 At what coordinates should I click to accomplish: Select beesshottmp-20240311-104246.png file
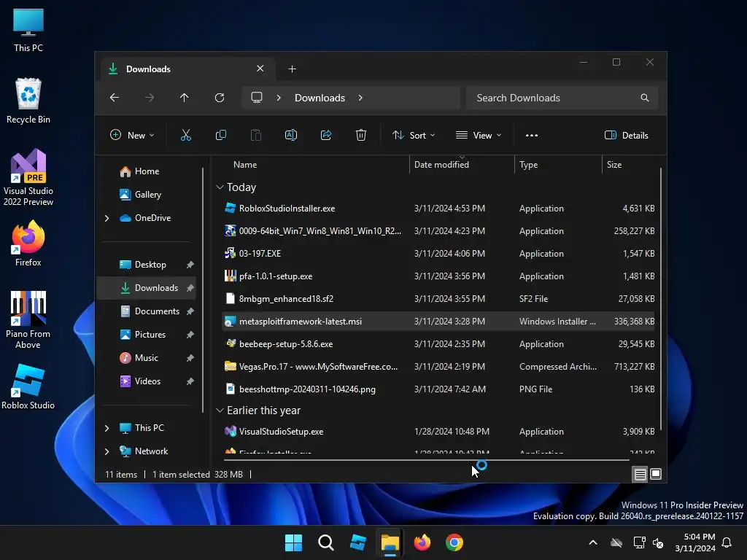coord(438,389)
